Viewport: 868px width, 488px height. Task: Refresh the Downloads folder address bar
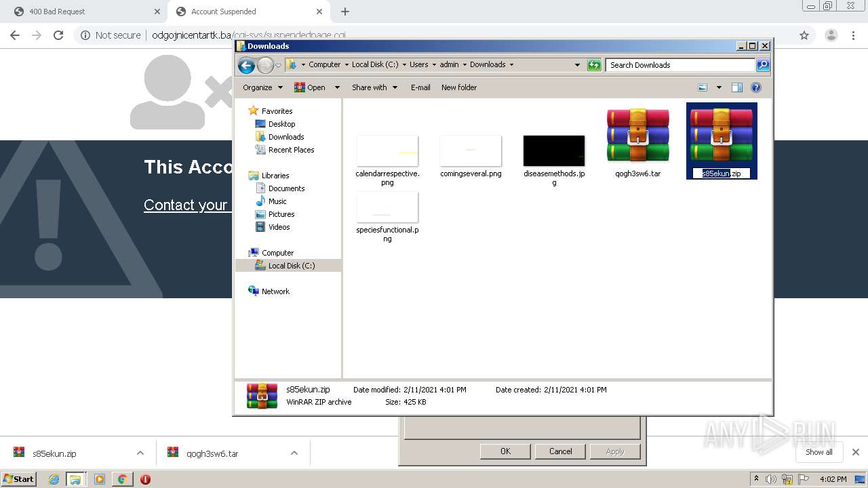pyautogui.click(x=594, y=65)
